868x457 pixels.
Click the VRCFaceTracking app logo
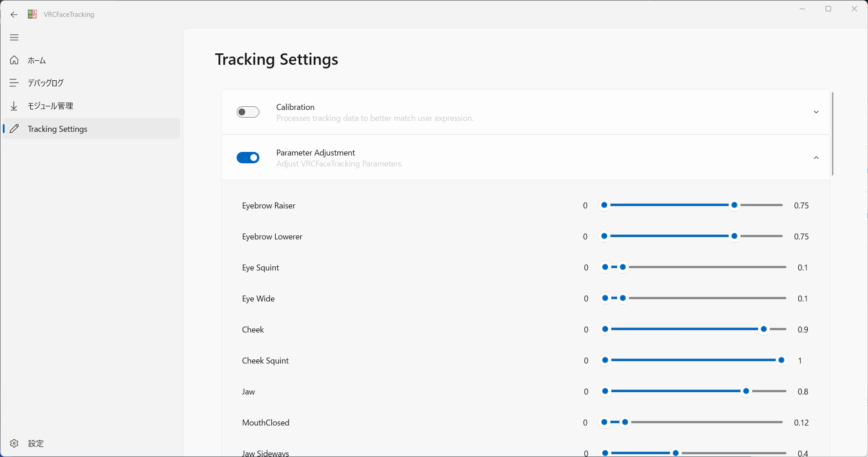pos(32,15)
